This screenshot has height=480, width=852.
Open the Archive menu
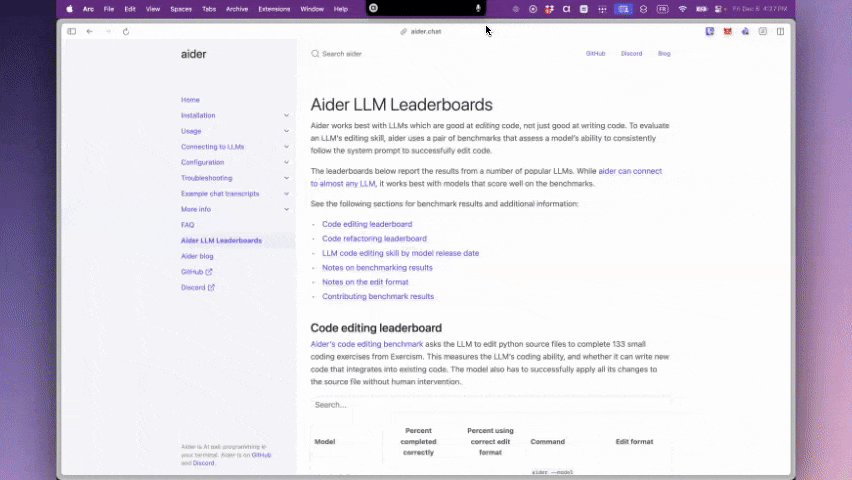pyautogui.click(x=237, y=9)
